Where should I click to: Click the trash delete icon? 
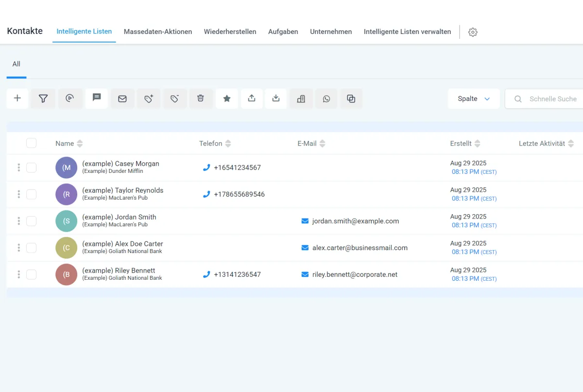201,99
